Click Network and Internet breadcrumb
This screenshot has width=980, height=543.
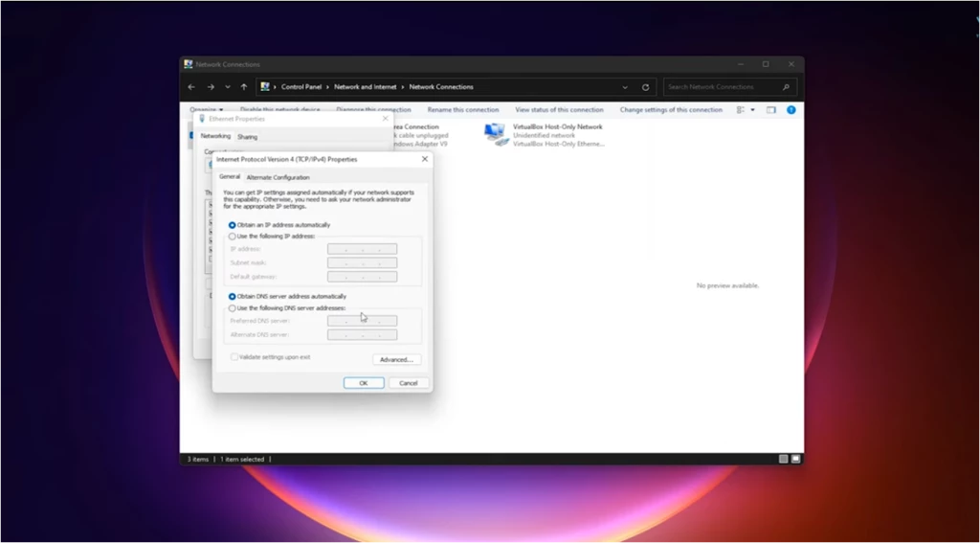coord(366,87)
